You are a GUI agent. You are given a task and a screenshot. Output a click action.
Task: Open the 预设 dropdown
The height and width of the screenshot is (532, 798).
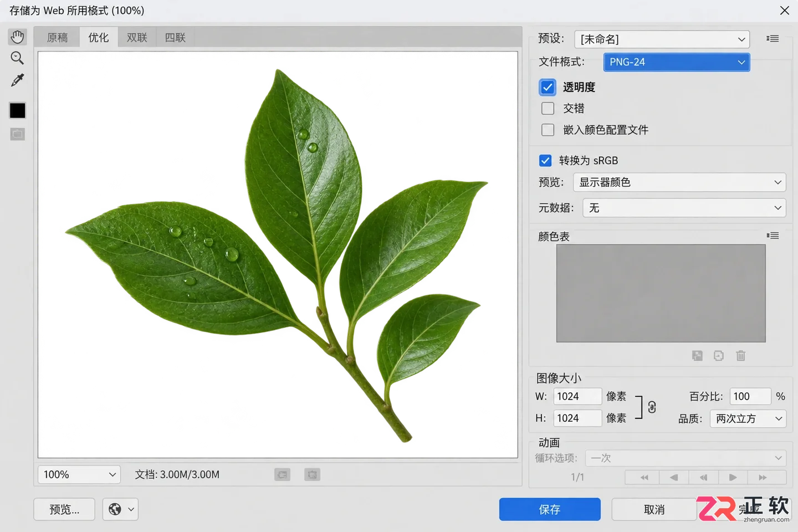tap(662, 39)
